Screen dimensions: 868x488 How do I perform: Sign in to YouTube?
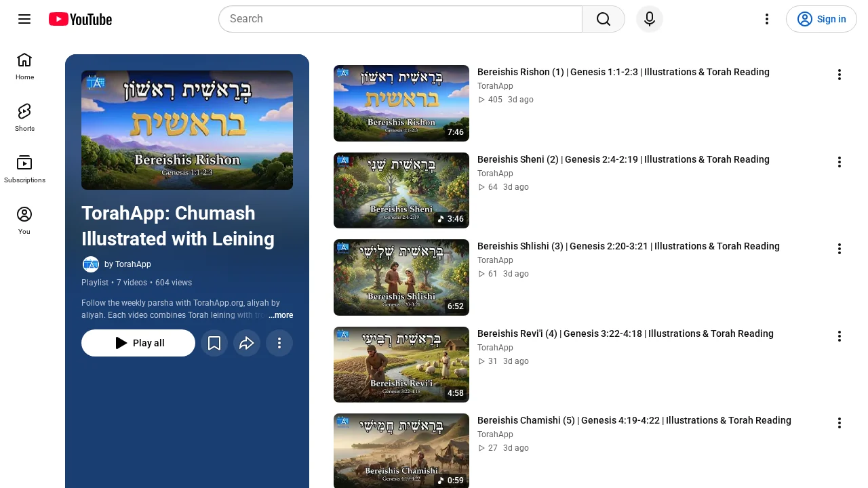click(821, 19)
